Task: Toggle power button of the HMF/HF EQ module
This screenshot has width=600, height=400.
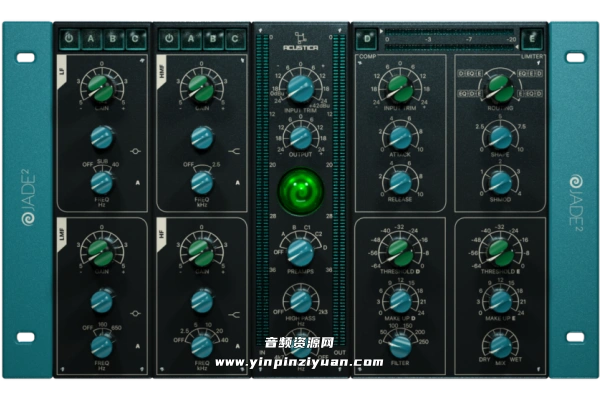Action: point(169,39)
